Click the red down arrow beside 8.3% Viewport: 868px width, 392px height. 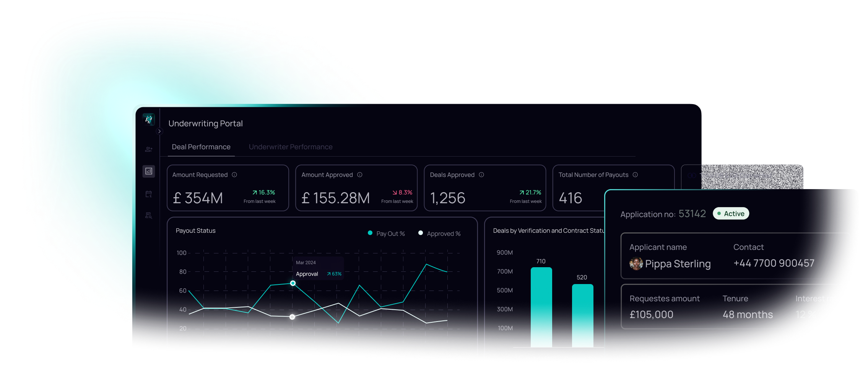click(395, 193)
